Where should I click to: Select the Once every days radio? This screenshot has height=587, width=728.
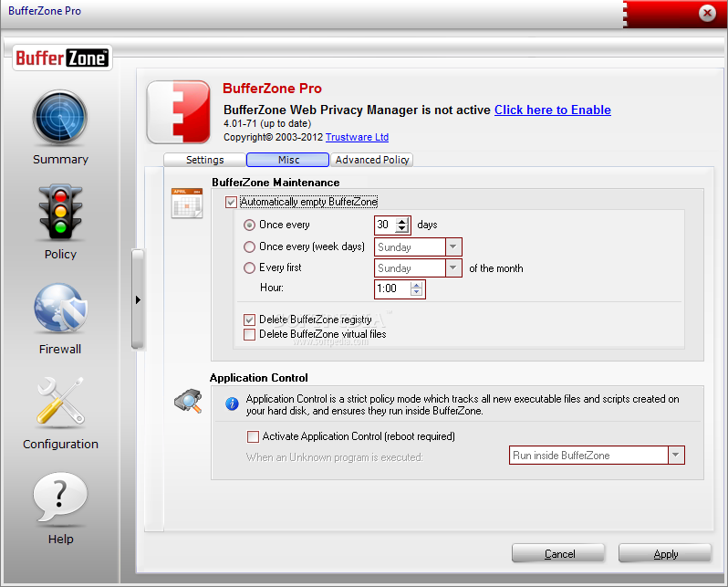click(x=249, y=225)
